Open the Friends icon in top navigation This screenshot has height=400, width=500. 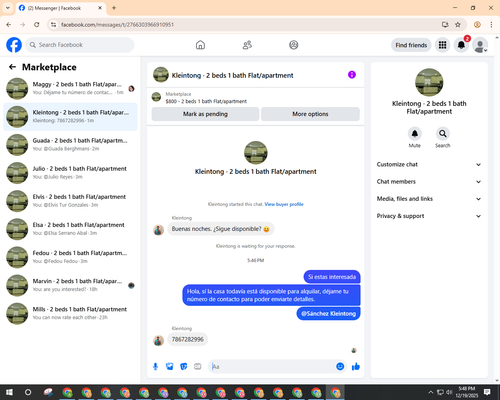point(247,45)
